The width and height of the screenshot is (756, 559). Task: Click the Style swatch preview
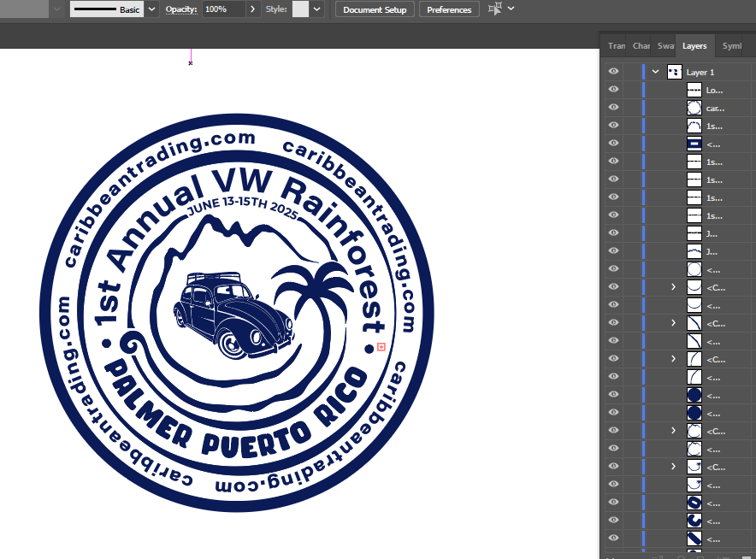click(x=300, y=9)
